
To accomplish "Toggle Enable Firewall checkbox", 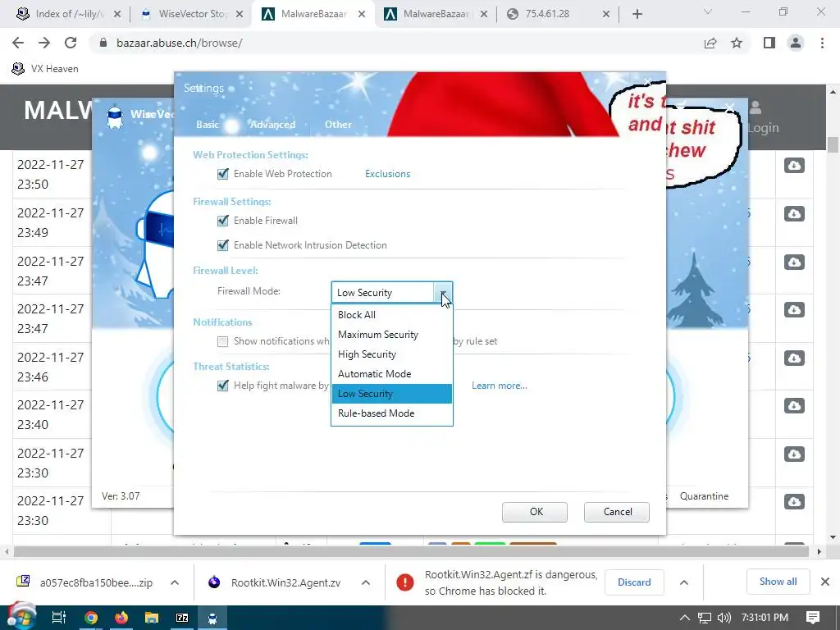I will click(x=223, y=221).
